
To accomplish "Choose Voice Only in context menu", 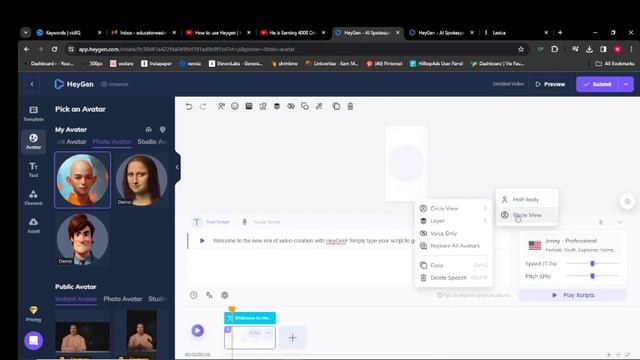I will click(453, 233).
